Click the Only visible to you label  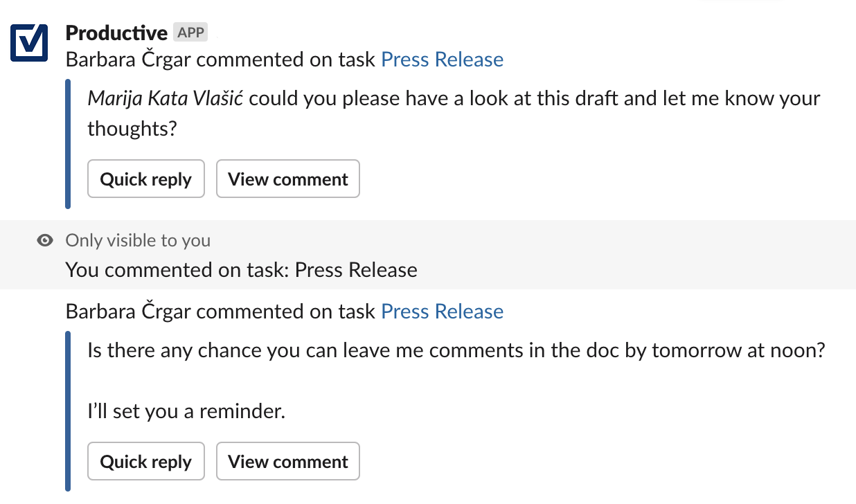[138, 240]
